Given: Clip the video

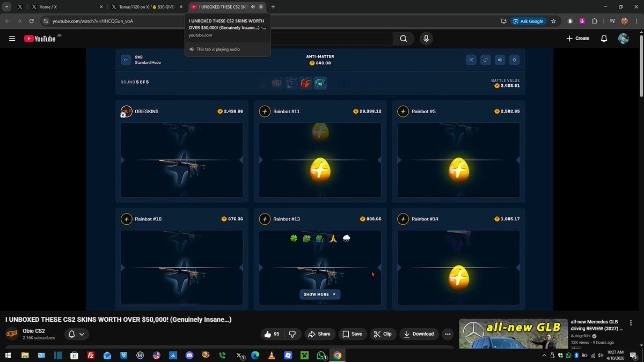Looking at the screenshot, I should click(383, 334).
